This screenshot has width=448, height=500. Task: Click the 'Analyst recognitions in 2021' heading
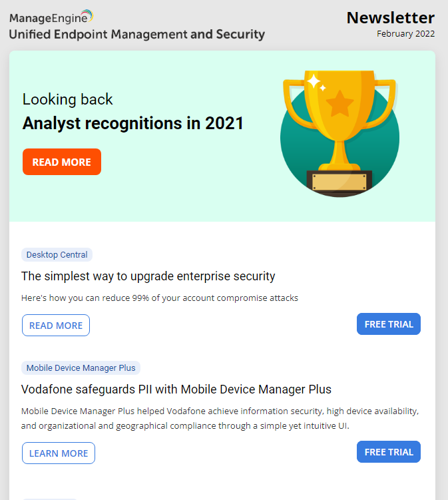click(x=133, y=123)
